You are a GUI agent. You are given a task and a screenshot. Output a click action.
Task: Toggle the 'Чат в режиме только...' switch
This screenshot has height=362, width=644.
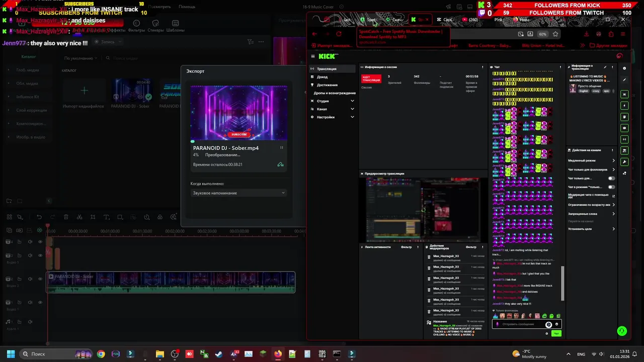pyautogui.click(x=611, y=187)
